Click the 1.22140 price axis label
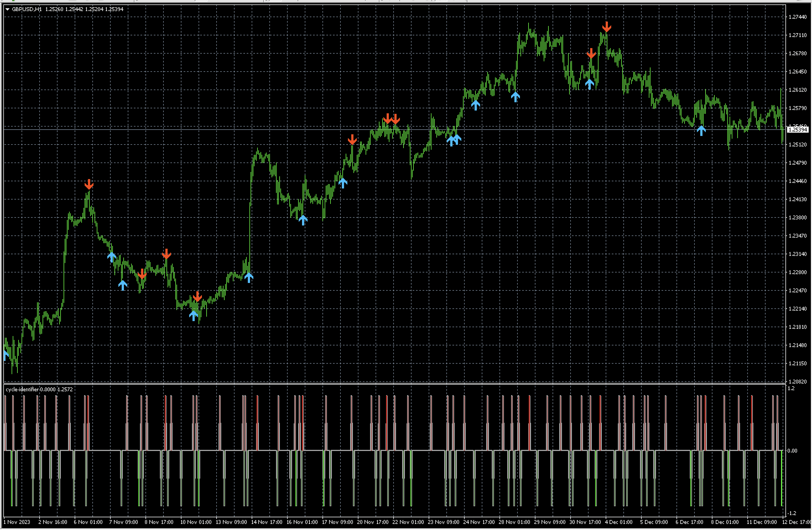This screenshot has height=530, width=812. click(x=798, y=308)
